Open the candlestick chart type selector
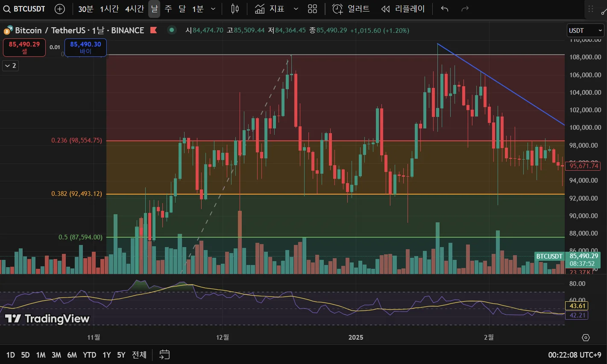 coord(235,9)
